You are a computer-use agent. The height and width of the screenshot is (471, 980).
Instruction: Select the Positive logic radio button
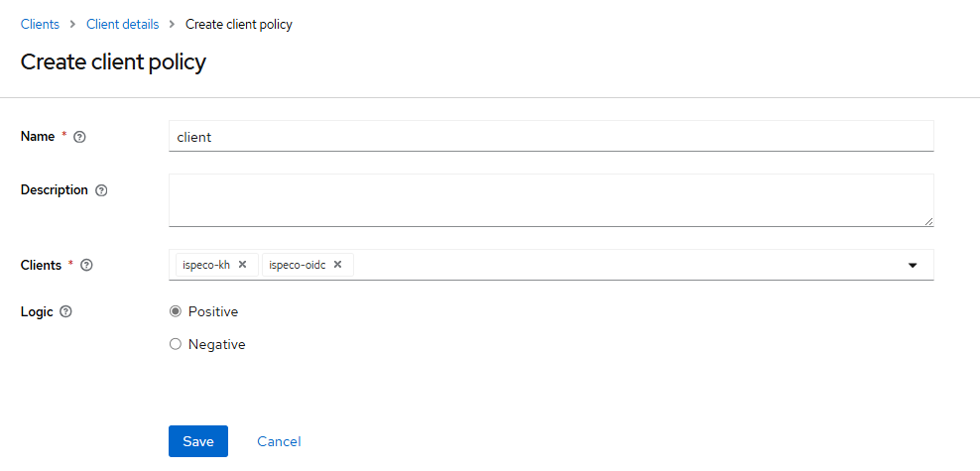pos(176,311)
